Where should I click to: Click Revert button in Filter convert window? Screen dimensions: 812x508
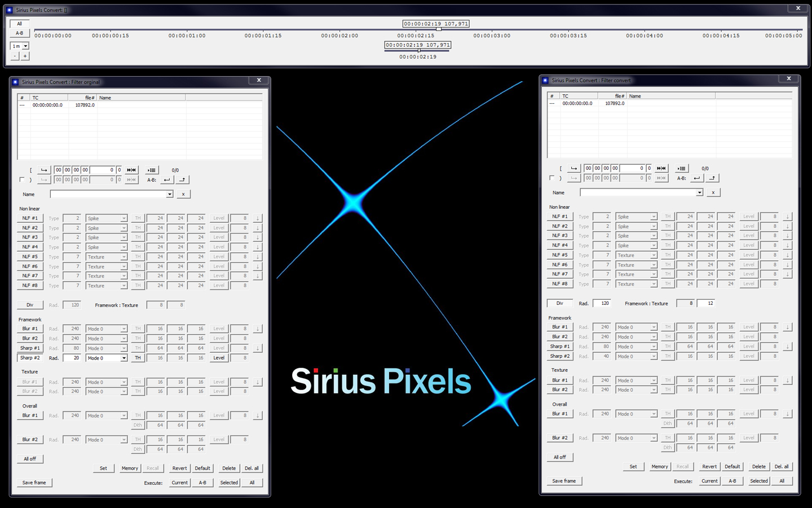click(709, 467)
